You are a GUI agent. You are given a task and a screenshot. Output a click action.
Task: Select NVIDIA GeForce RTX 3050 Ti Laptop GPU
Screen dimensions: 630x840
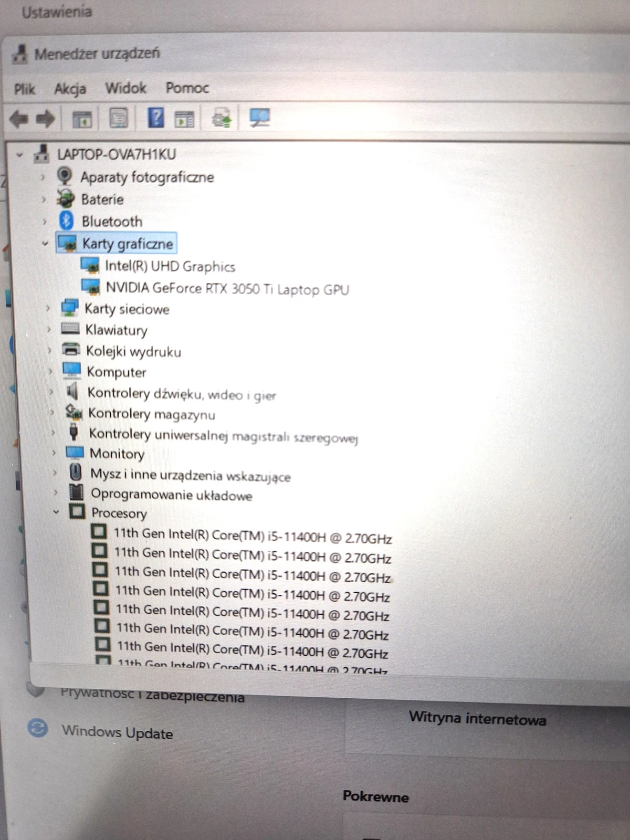227,288
